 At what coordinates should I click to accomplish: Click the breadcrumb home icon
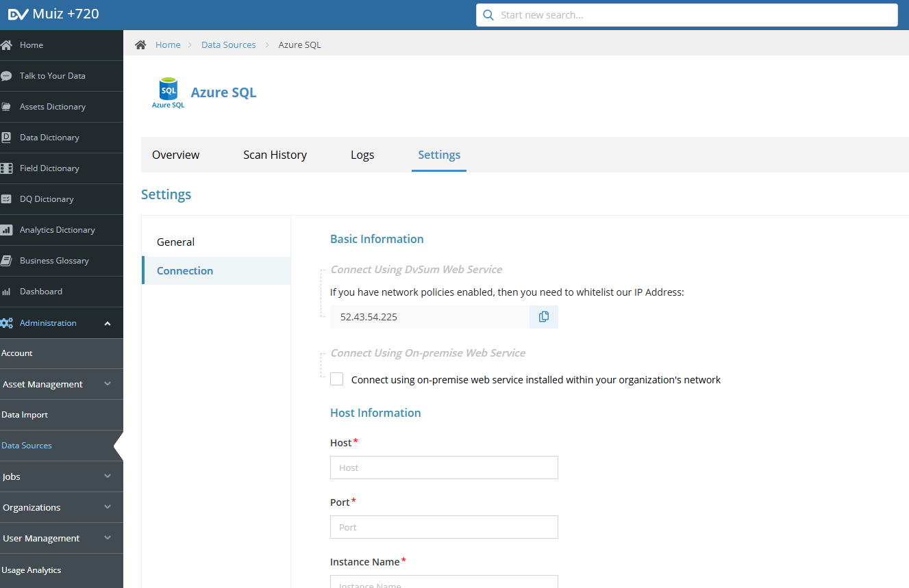point(140,44)
